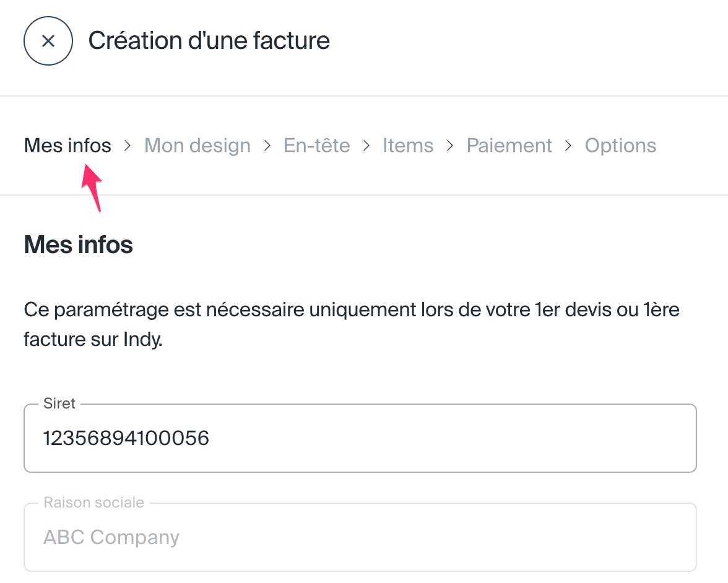
Task: Click the chevron right after Mes infos step
Action: 128,145
